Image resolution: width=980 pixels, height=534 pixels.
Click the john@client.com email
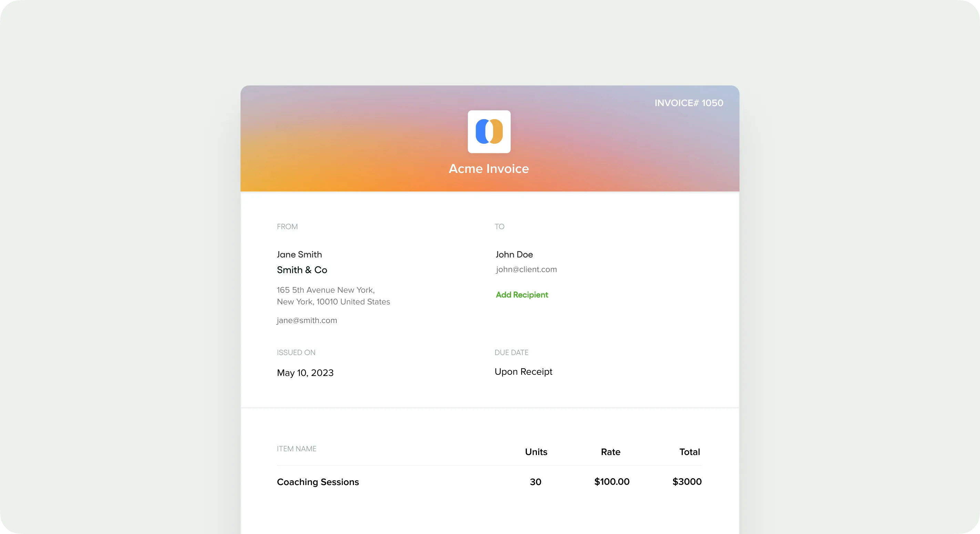coord(526,269)
